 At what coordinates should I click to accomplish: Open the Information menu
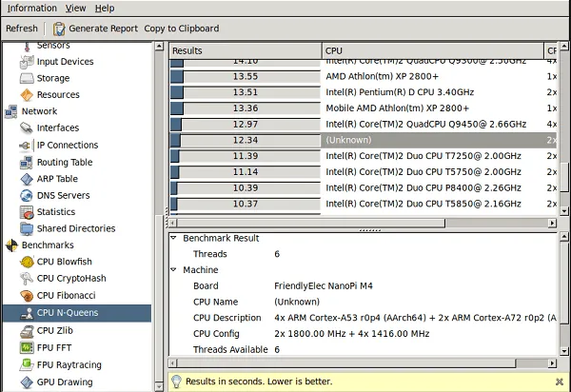pyautogui.click(x=32, y=8)
